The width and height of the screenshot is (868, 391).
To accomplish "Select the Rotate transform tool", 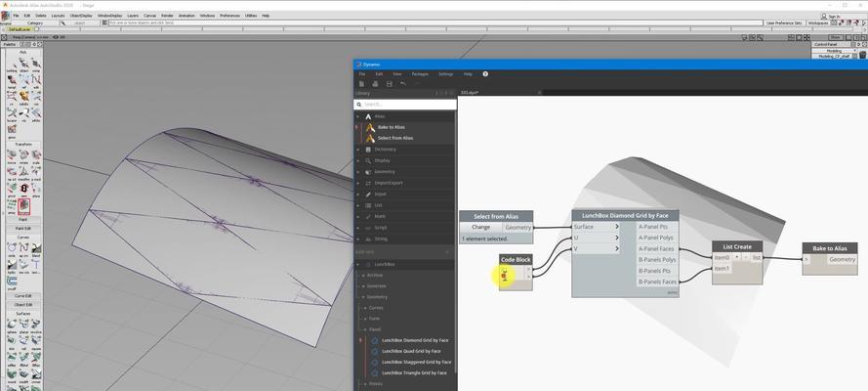I will coord(23,157).
